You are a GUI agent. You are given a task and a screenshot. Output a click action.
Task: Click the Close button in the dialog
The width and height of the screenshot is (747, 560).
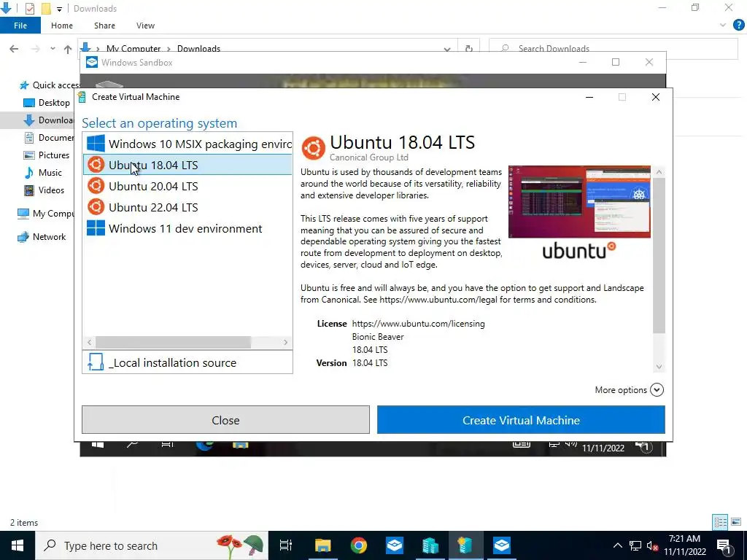tap(225, 420)
